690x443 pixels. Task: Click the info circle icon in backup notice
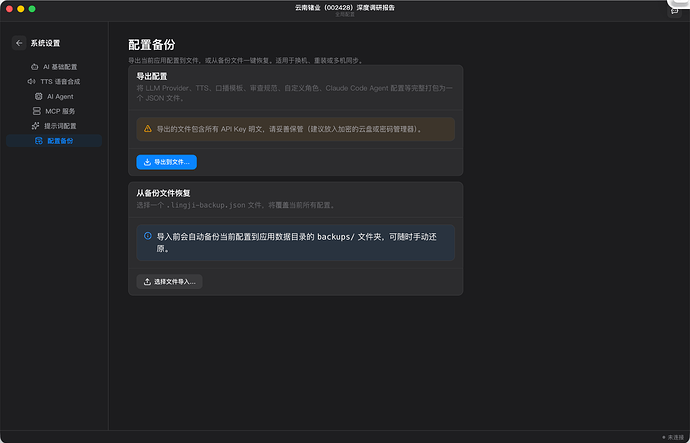click(x=148, y=236)
